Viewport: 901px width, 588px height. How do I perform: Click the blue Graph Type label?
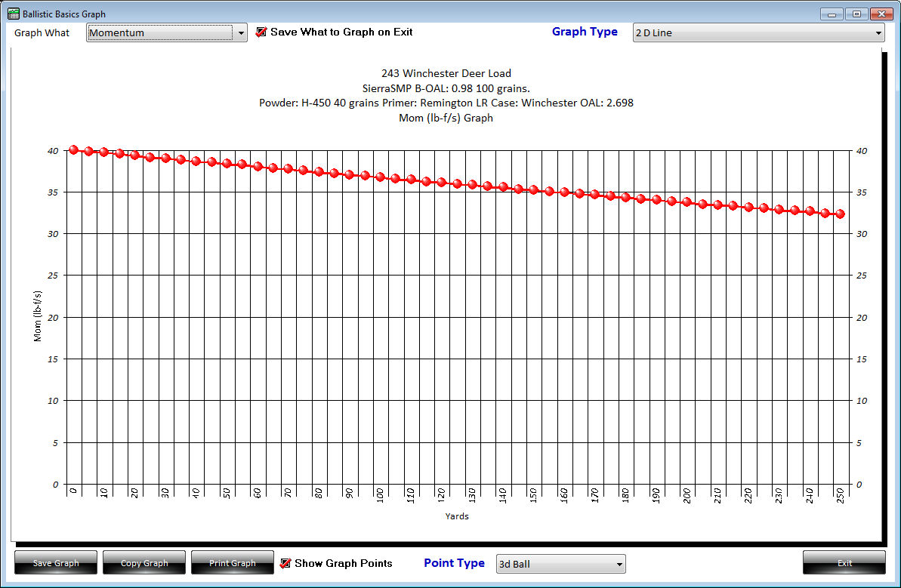585,32
